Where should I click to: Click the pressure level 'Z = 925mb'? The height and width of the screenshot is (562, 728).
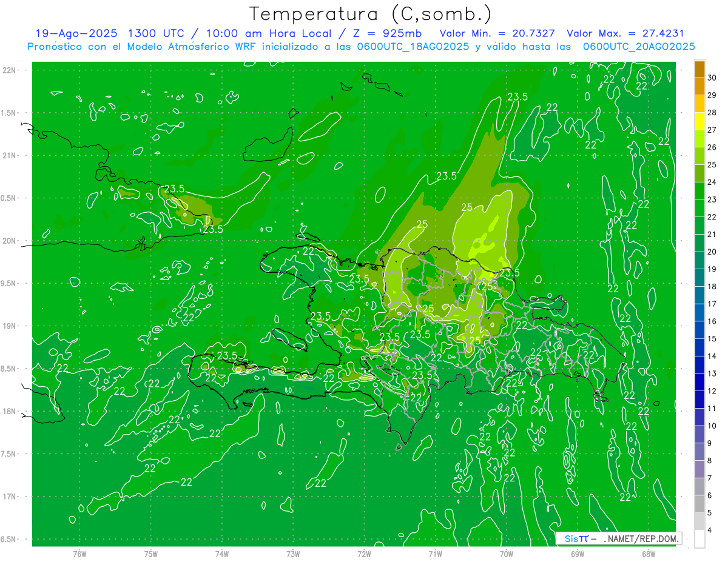tap(387, 33)
